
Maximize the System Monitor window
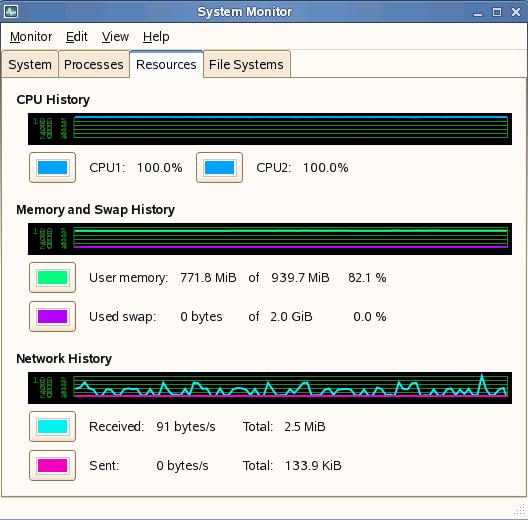tap(497, 12)
